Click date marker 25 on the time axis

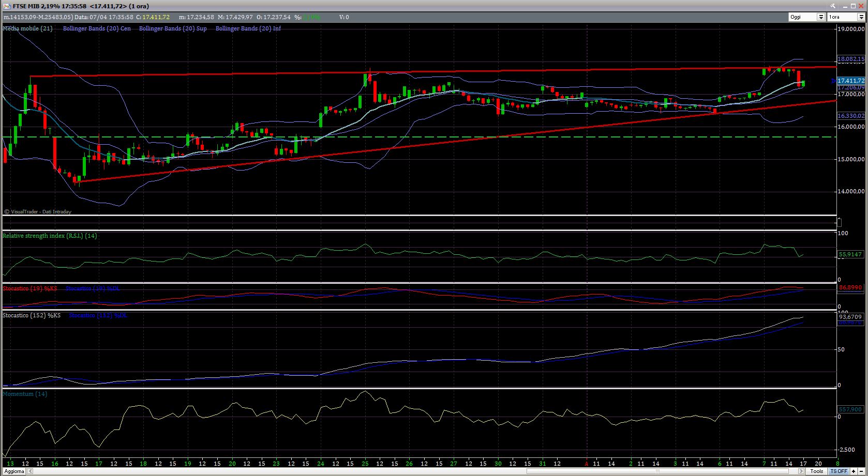point(365,464)
